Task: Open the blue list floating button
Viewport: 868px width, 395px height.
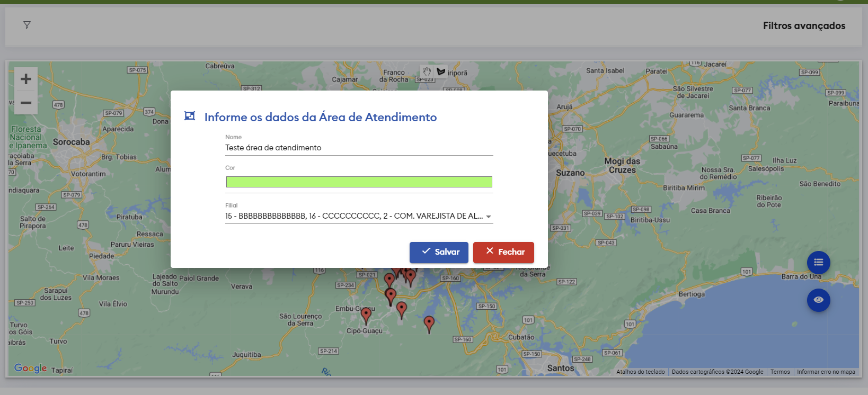Action: [x=818, y=263]
